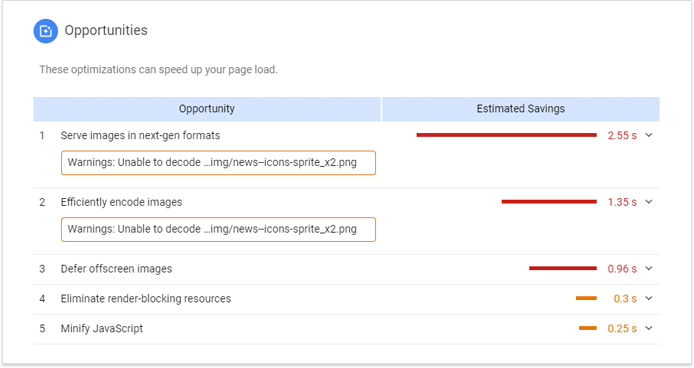Select 'Efficiently encode images' title
This screenshot has height=368, width=694.
click(121, 202)
